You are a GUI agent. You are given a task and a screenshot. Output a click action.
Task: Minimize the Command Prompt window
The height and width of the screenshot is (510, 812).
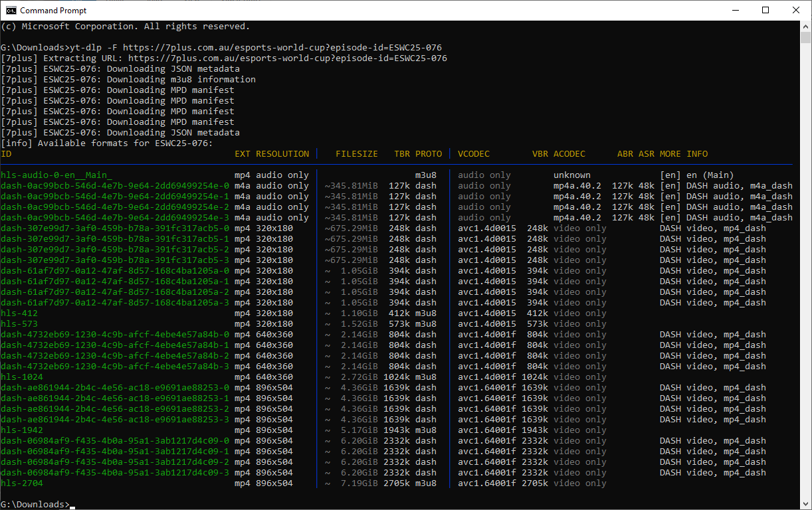(x=736, y=10)
